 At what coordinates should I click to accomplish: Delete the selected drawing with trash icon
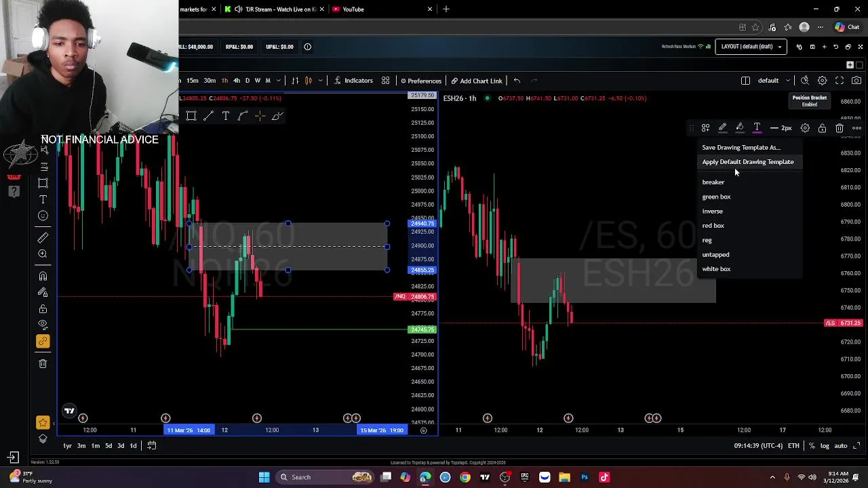point(840,128)
